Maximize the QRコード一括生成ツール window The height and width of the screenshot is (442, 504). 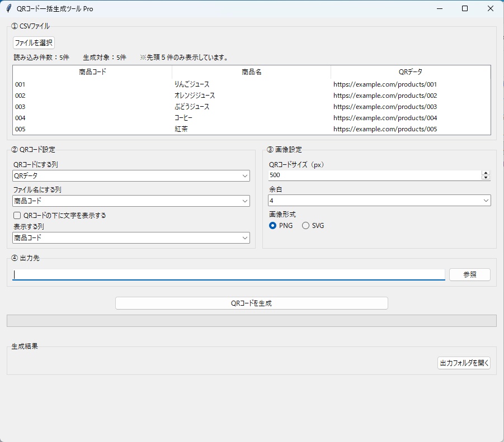(465, 9)
